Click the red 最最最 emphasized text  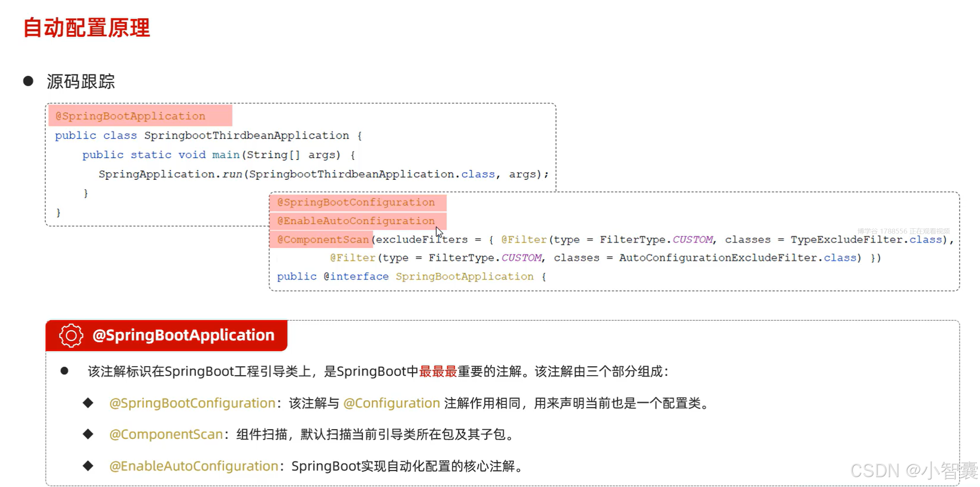[437, 372]
